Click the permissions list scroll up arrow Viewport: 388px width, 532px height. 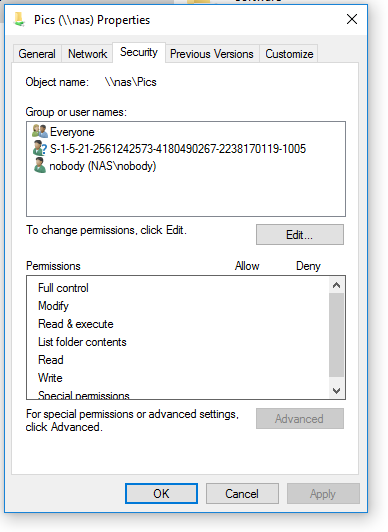click(336, 285)
